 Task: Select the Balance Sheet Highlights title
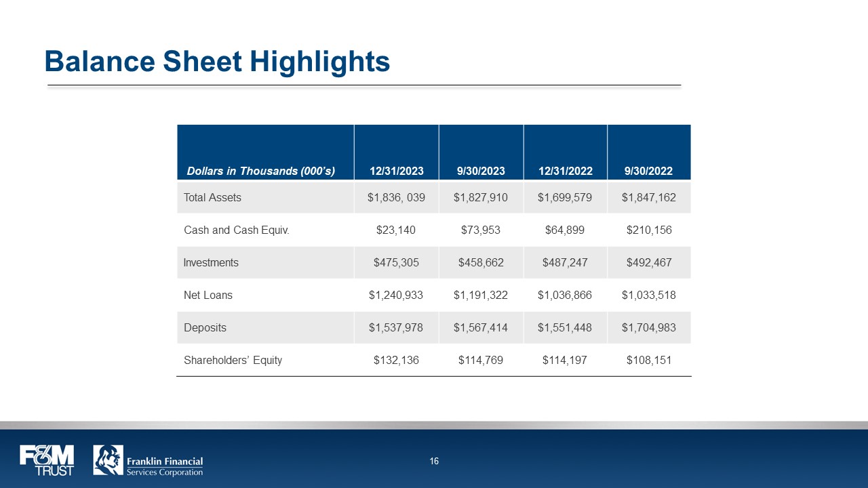(x=217, y=62)
